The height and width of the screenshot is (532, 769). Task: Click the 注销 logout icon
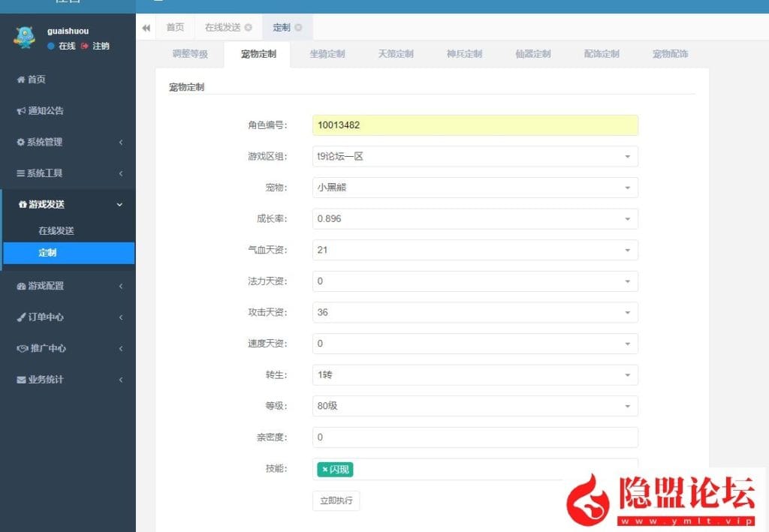(85, 47)
